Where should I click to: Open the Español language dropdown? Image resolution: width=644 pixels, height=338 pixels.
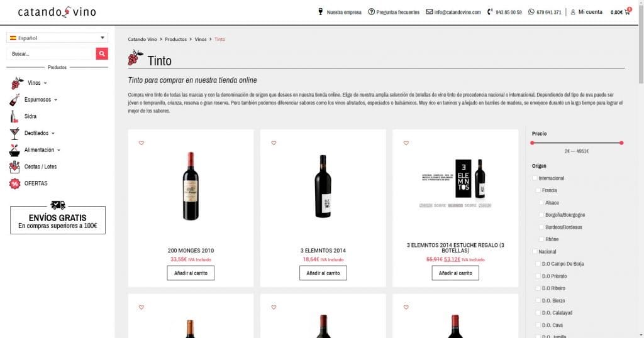pyautogui.click(x=57, y=38)
